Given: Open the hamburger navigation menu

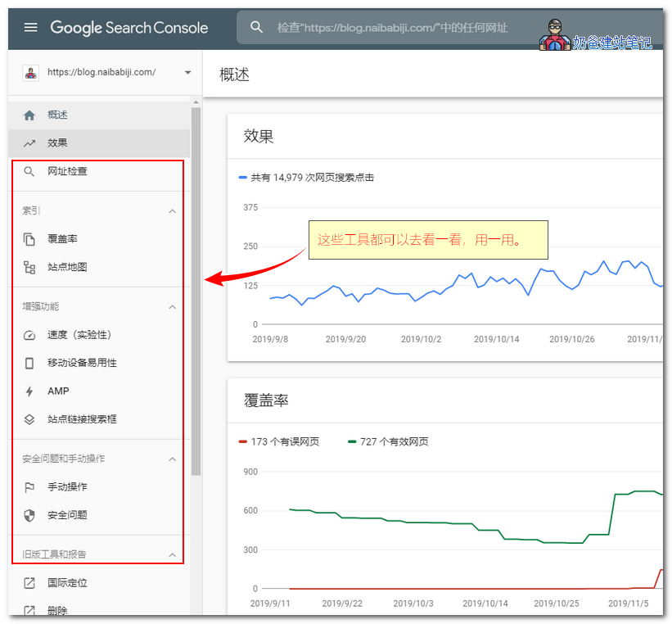Looking at the screenshot, I should point(30,27).
